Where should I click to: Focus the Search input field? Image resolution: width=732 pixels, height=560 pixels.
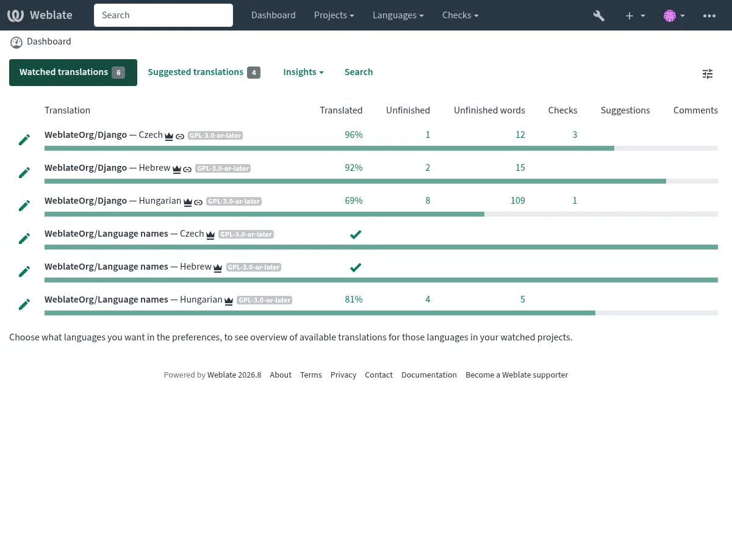click(163, 15)
